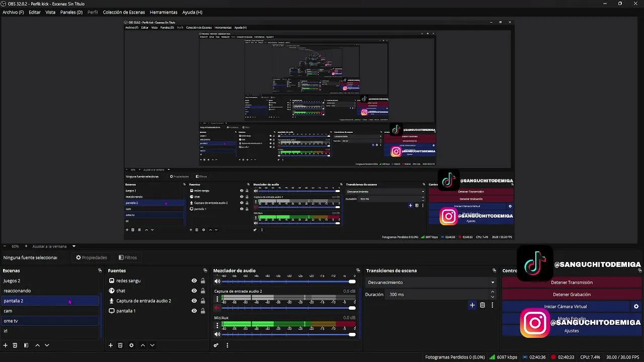Hide the redes sangu source
Screen dimensions: 644x362
pyautogui.click(x=194, y=281)
